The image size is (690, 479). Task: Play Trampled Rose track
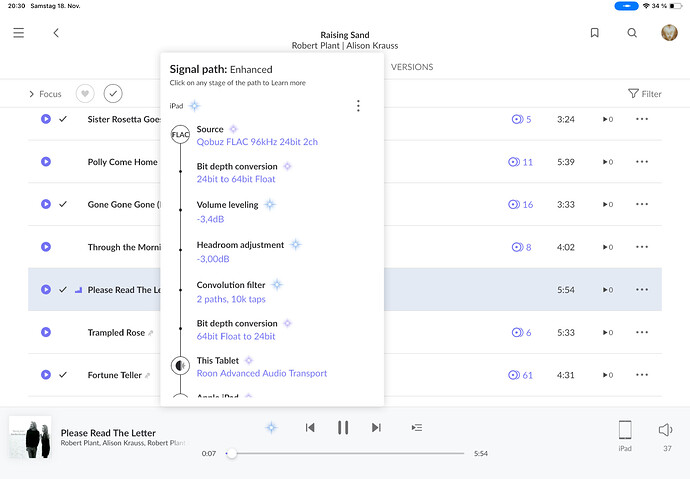(46, 332)
